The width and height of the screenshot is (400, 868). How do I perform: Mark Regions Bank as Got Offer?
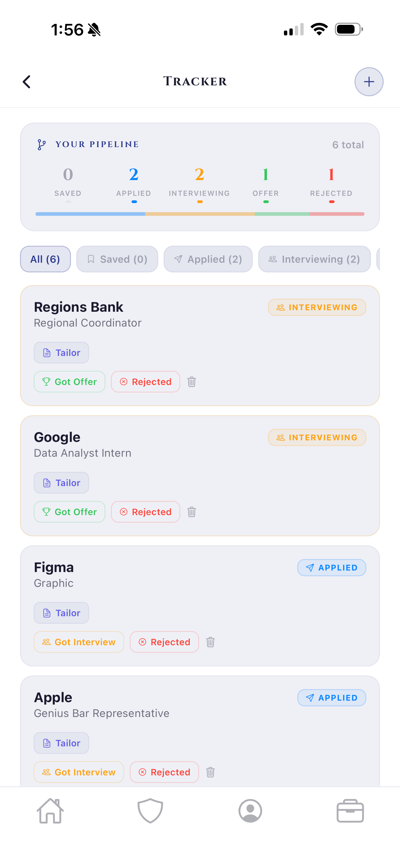click(x=69, y=382)
